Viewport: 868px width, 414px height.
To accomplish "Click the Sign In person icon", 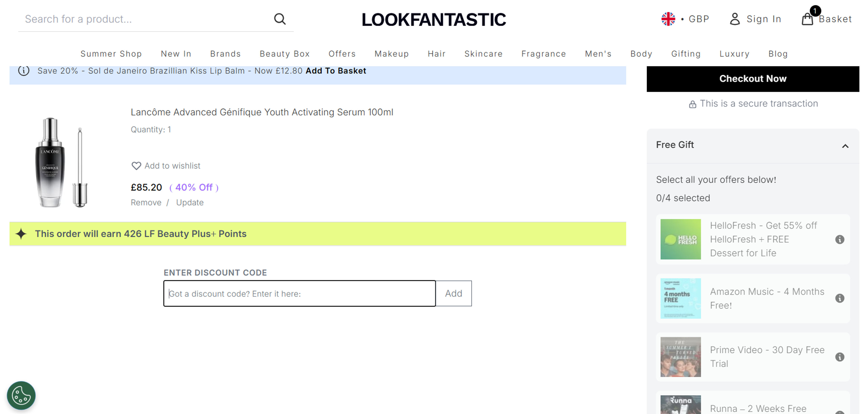I will pyautogui.click(x=735, y=19).
